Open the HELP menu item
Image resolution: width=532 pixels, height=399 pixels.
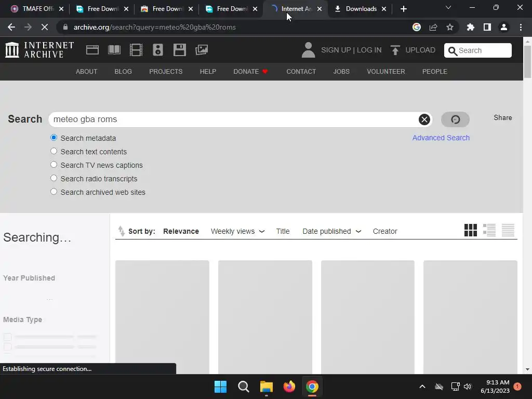click(x=208, y=72)
